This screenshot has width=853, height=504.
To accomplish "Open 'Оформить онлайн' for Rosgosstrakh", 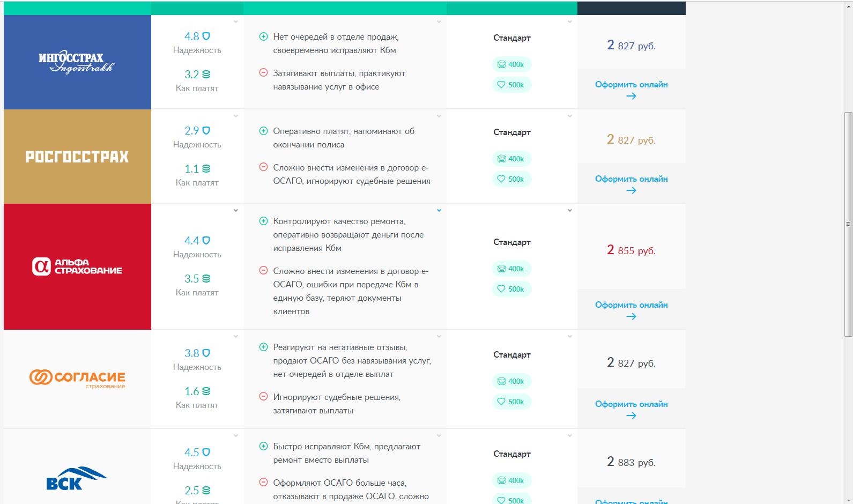I will coord(632,184).
